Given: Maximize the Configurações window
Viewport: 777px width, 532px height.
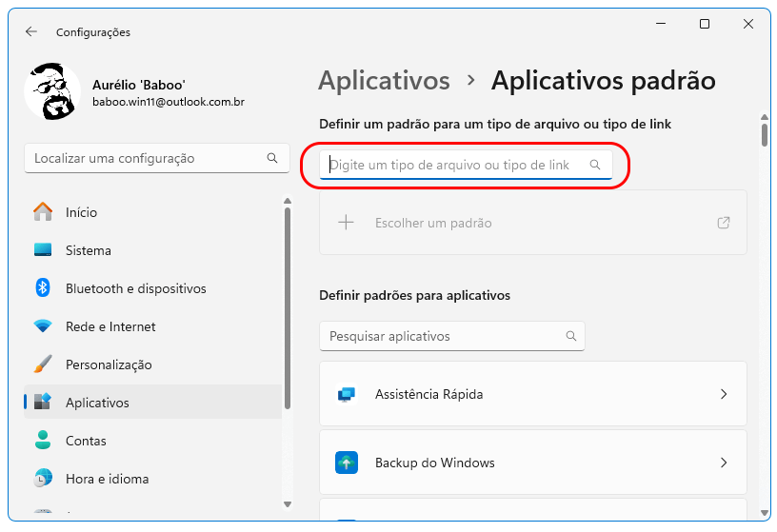Looking at the screenshot, I should click(x=705, y=24).
